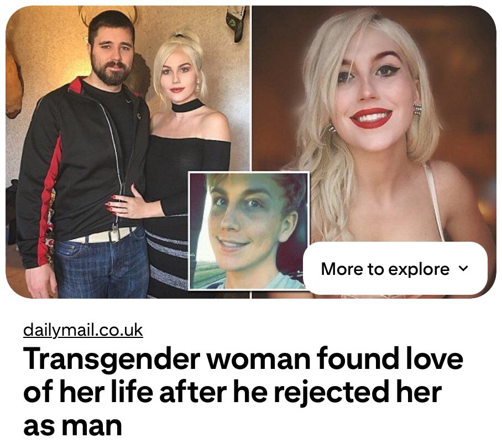Open the article headline starting with Transgender woman
The height and width of the screenshot is (448, 502).
(x=243, y=392)
